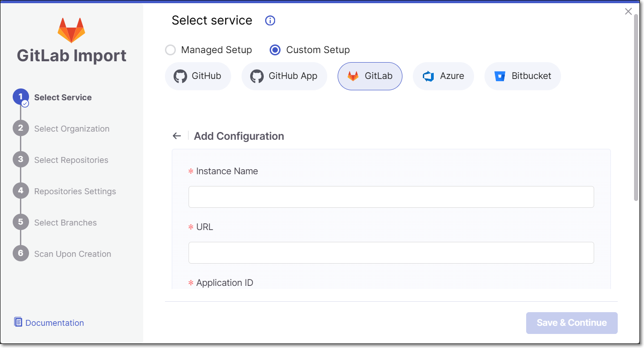This screenshot has width=644, height=348.
Task: Choose the GitHub service option
Action: (198, 76)
